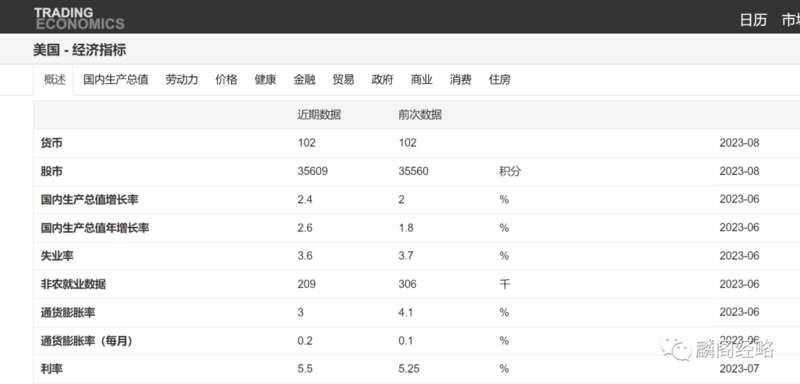Switch to the 概述 tab

click(x=55, y=80)
